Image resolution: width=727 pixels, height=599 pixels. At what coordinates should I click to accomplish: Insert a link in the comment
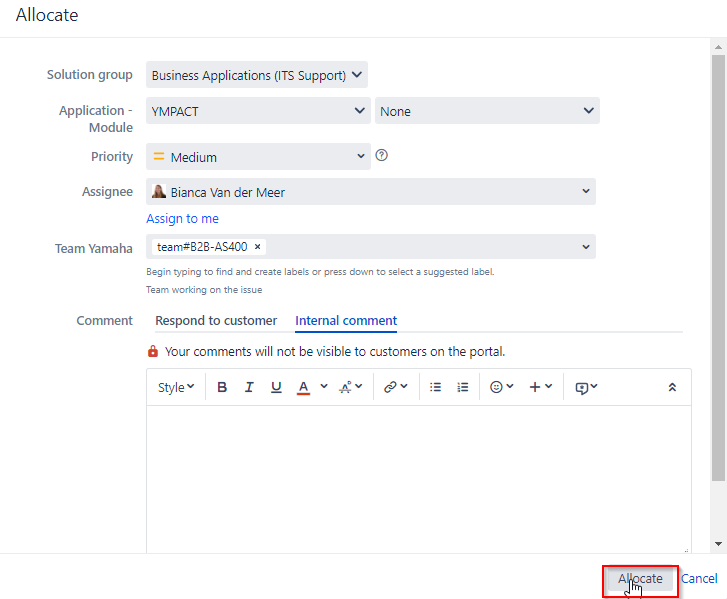click(x=390, y=387)
